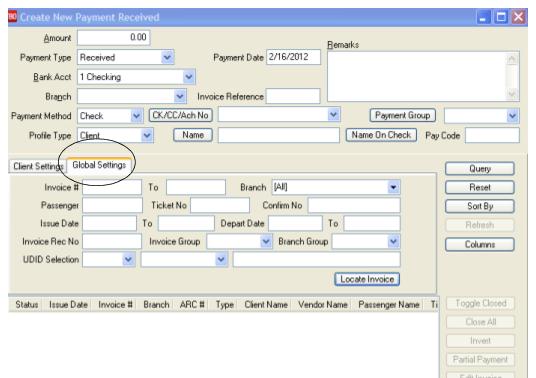Click the CK/CC/Ach No button
Viewport: 536px width, 378px height.
pos(180,115)
